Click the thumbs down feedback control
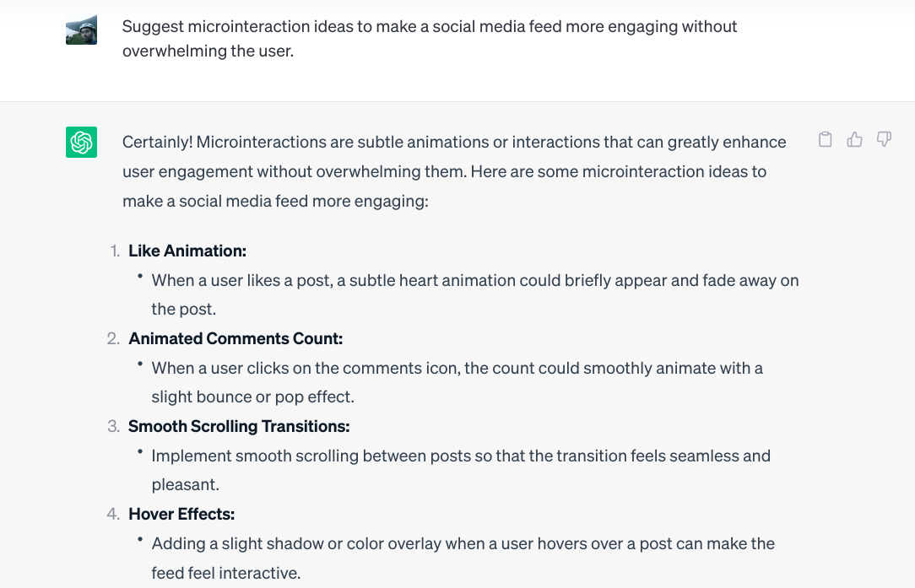 point(884,139)
